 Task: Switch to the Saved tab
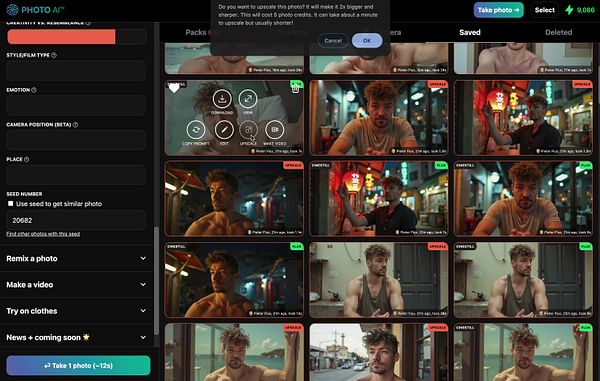[x=470, y=33]
